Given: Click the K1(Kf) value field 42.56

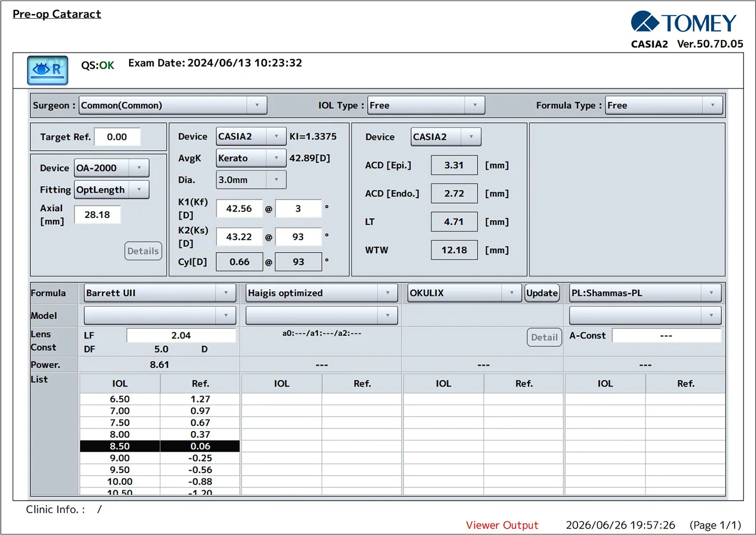Looking at the screenshot, I should (239, 208).
